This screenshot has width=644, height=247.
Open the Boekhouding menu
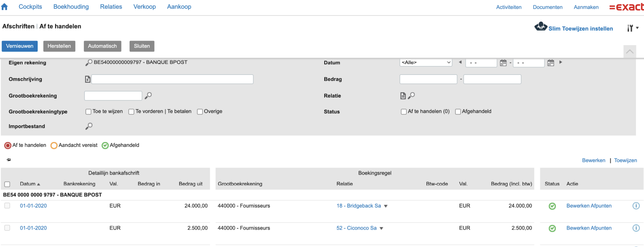click(71, 7)
